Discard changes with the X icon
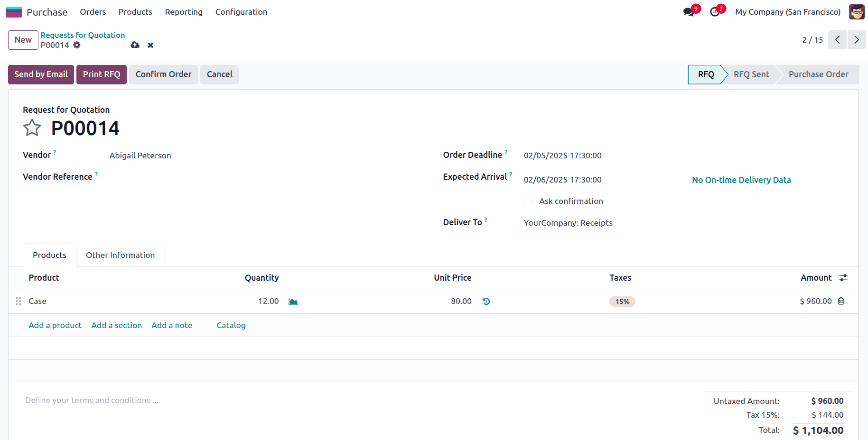This screenshot has height=440, width=868. pyautogui.click(x=150, y=45)
